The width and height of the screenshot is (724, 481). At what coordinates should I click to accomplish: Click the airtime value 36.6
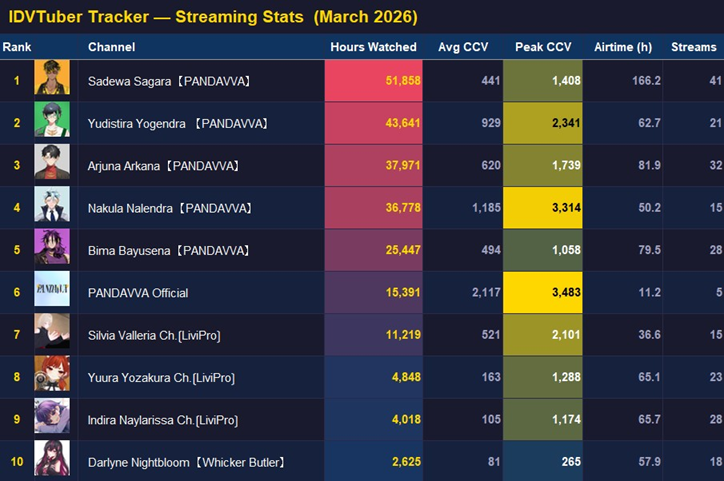[x=650, y=335]
